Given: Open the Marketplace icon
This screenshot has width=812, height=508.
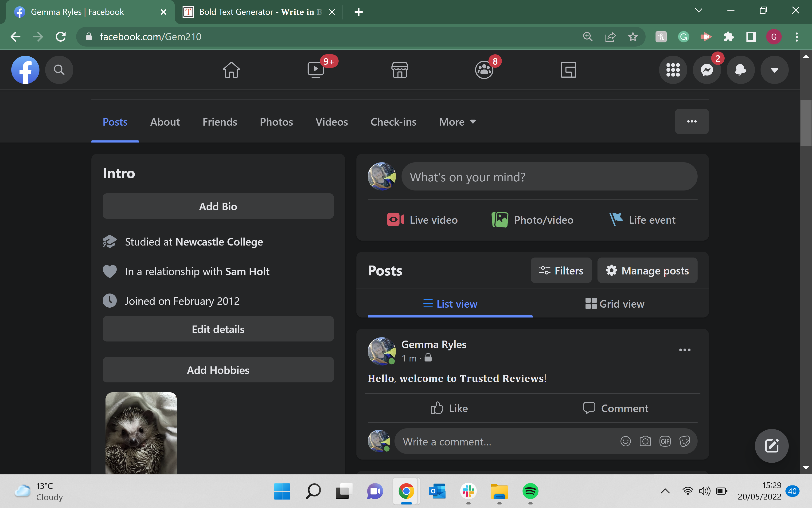Looking at the screenshot, I should pos(400,70).
